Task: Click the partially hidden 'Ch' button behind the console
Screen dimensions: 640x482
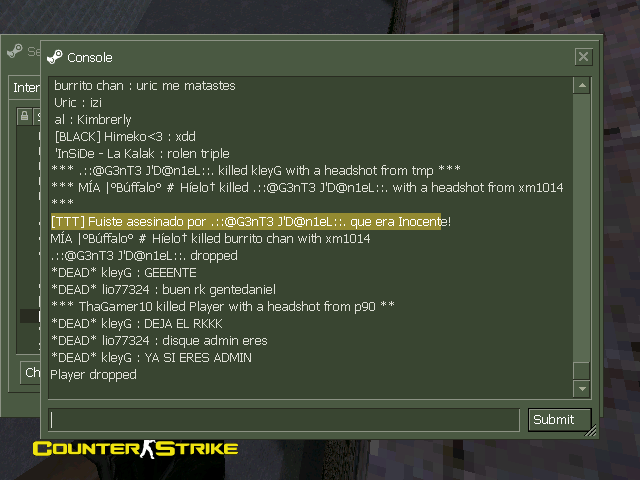Action: [31, 372]
